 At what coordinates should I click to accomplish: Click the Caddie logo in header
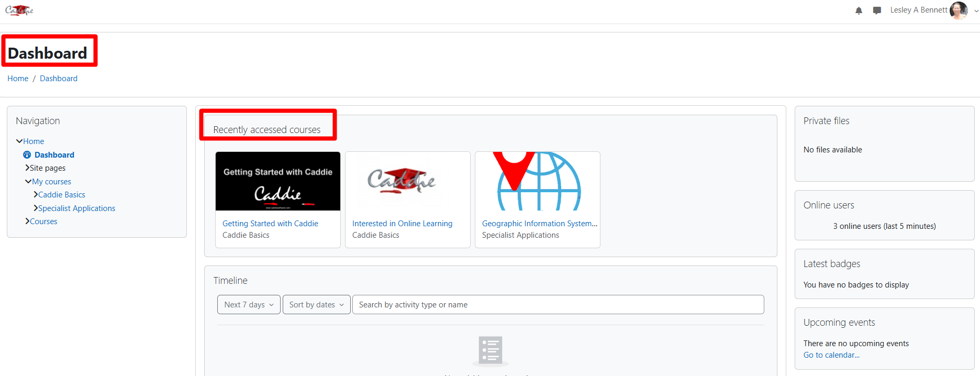pyautogui.click(x=19, y=10)
